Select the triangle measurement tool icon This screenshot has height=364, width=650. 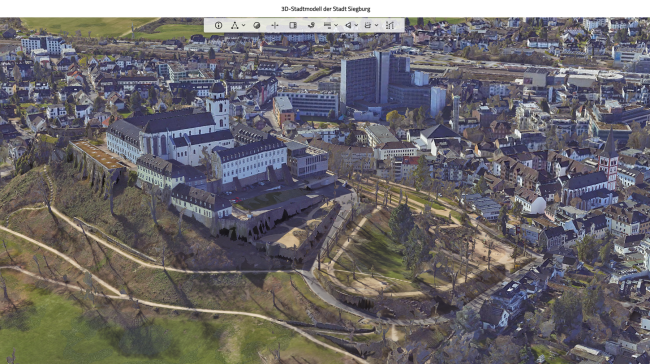(x=235, y=25)
